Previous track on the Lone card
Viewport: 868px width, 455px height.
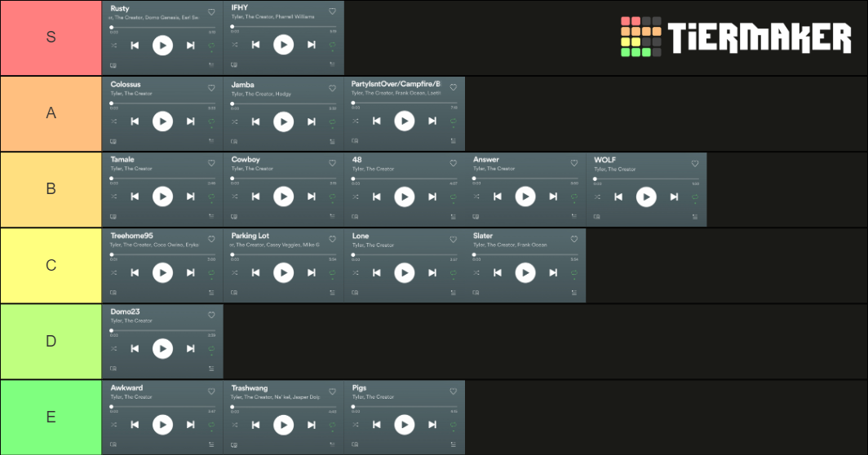tap(376, 272)
